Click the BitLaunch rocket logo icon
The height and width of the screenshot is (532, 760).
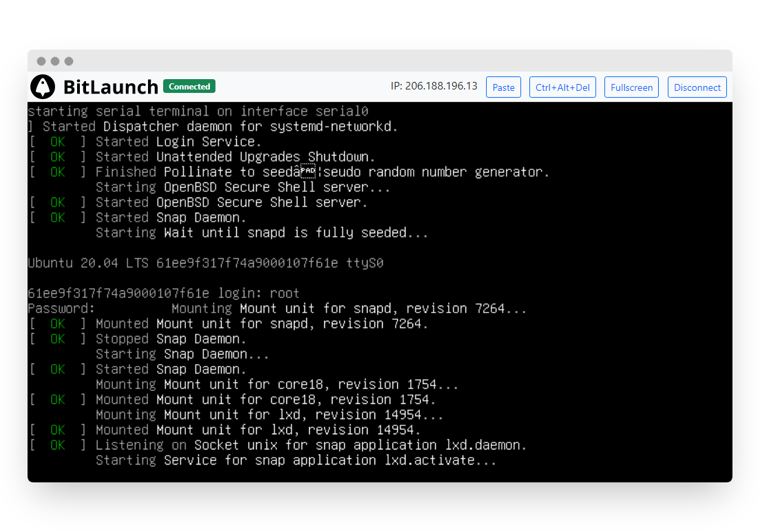43,87
